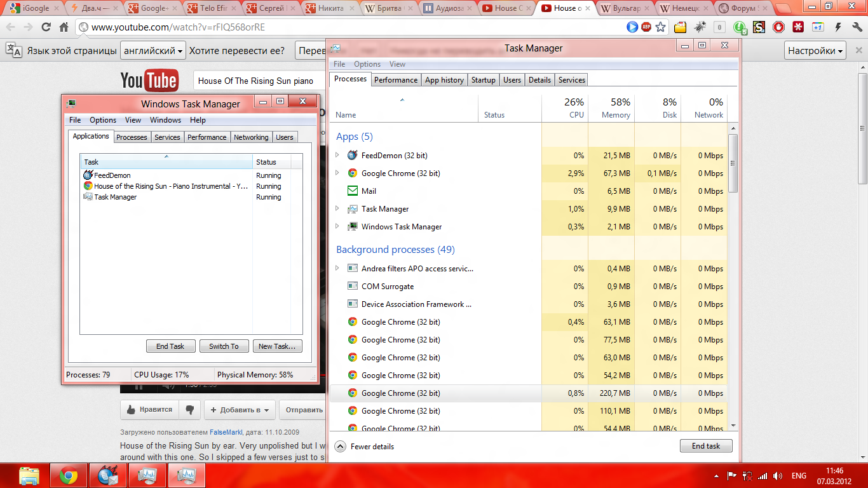
Task: Select the COM Surrogate process row
Action: (529, 286)
